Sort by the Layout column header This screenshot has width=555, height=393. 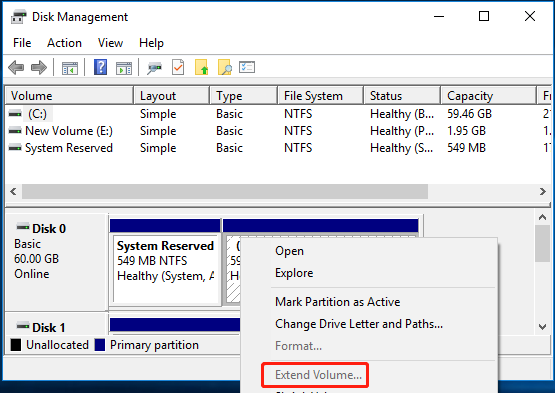pyautogui.click(x=172, y=96)
